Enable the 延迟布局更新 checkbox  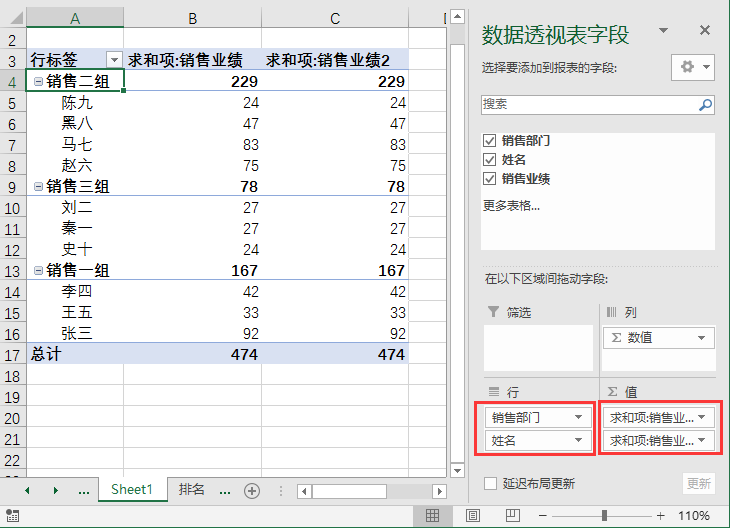[x=490, y=483]
